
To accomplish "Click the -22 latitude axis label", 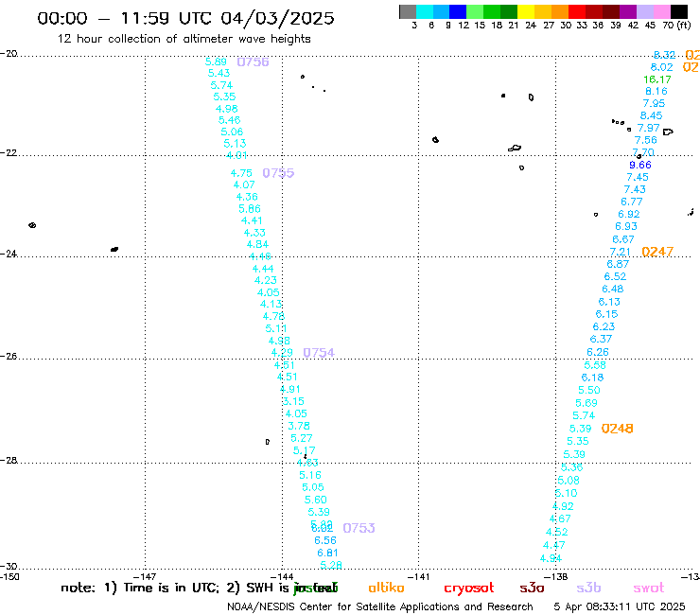I will pyautogui.click(x=9, y=152).
